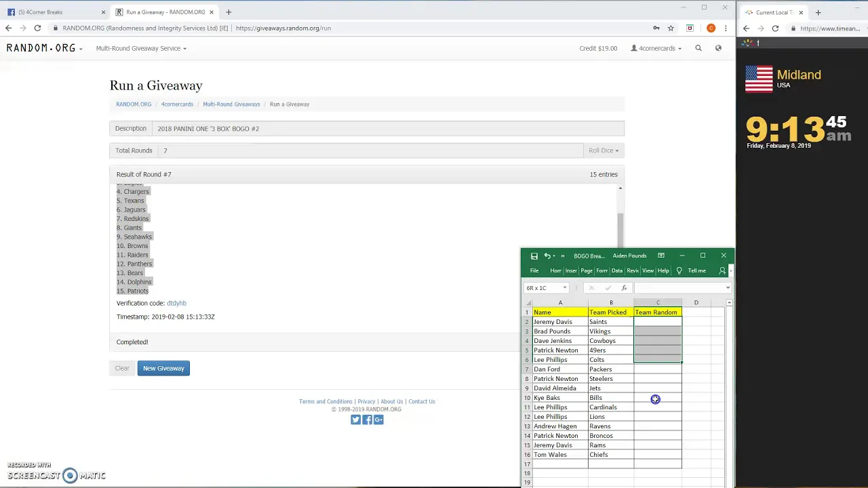Expand the Excel formula bar chevron
This screenshot has height=488, width=868.
(x=728, y=287)
